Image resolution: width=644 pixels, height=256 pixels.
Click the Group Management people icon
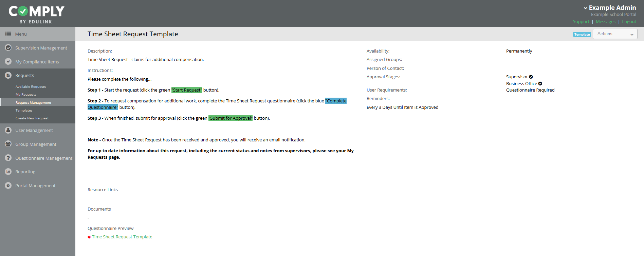click(x=8, y=144)
